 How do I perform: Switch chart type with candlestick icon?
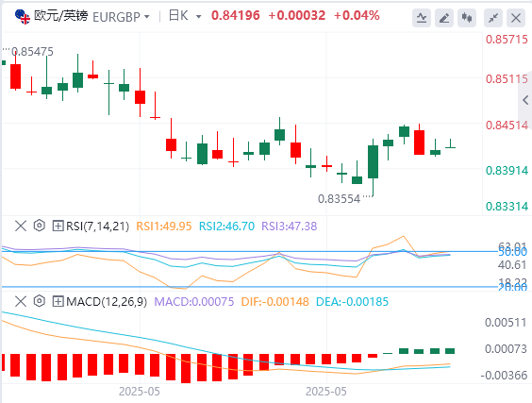(x=467, y=18)
